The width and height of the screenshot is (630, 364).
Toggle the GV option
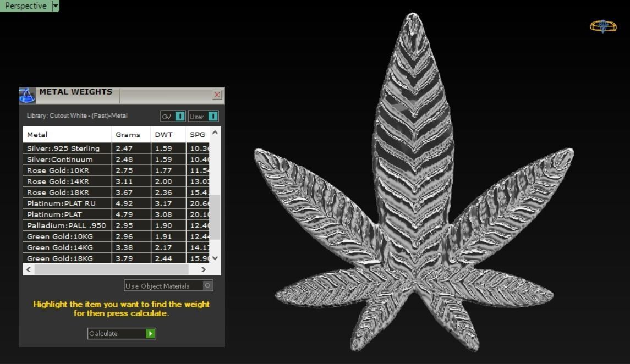[173, 117]
